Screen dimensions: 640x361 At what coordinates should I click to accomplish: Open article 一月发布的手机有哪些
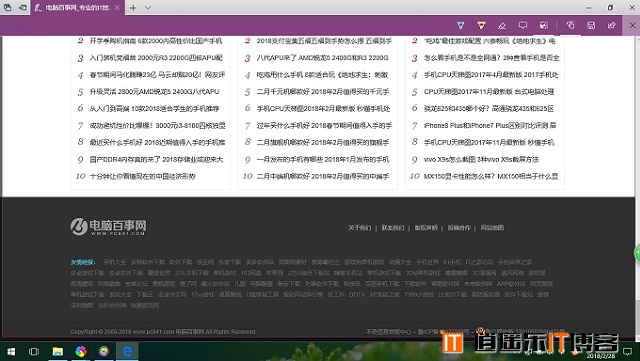[x=323, y=159]
